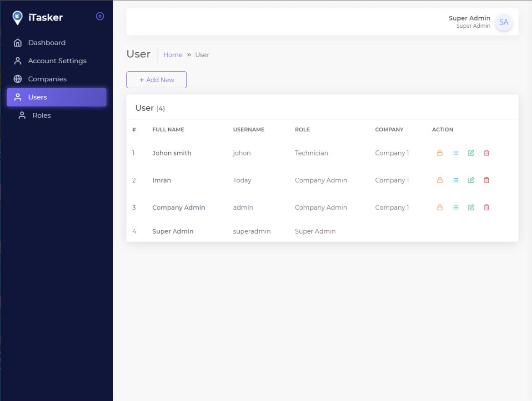Delete the Company Admin user
The width and height of the screenshot is (532, 401).
[x=486, y=208]
